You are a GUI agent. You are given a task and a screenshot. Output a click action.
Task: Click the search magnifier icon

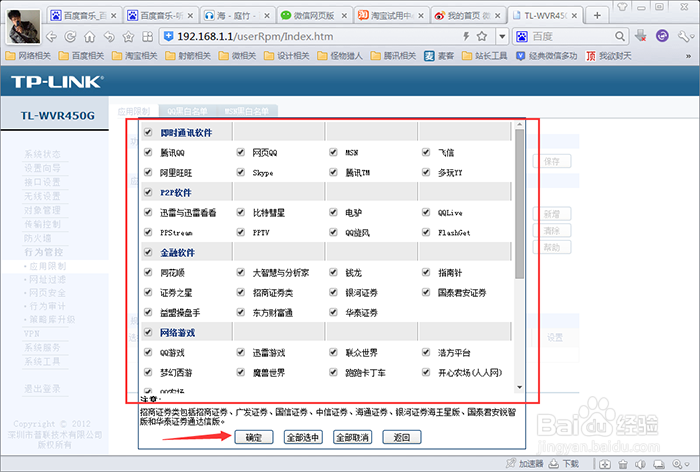pos(620,36)
